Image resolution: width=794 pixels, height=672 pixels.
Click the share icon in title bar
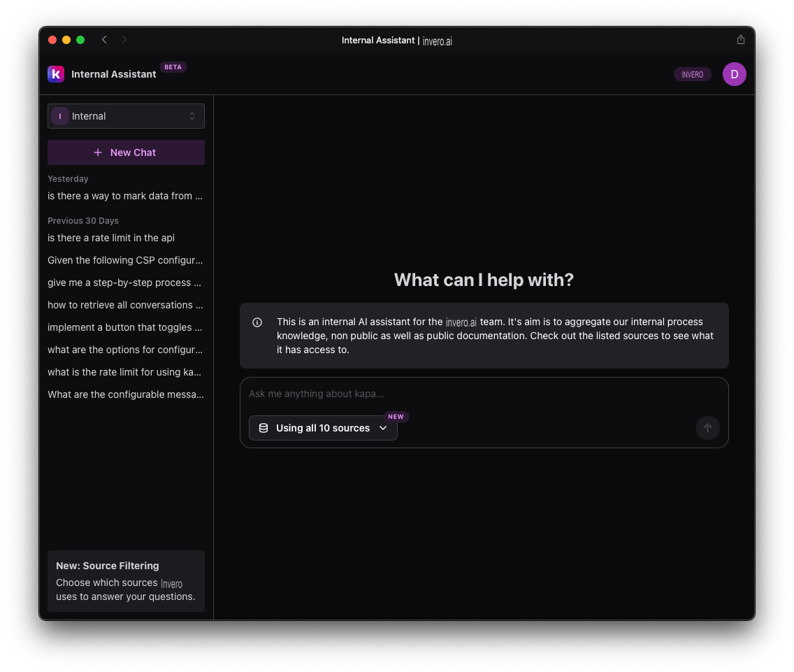point(740,40)
